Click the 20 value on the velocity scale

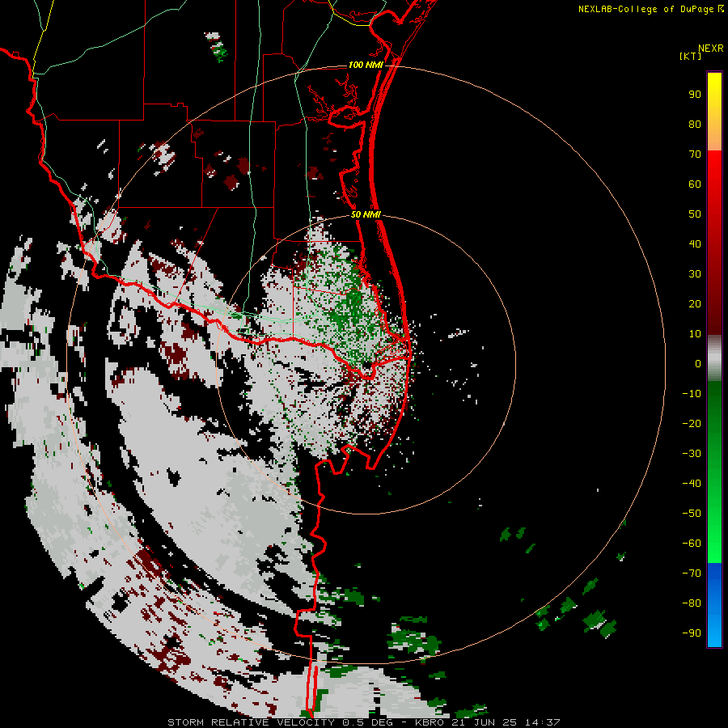pyautogui.click(x=695, y=304)
